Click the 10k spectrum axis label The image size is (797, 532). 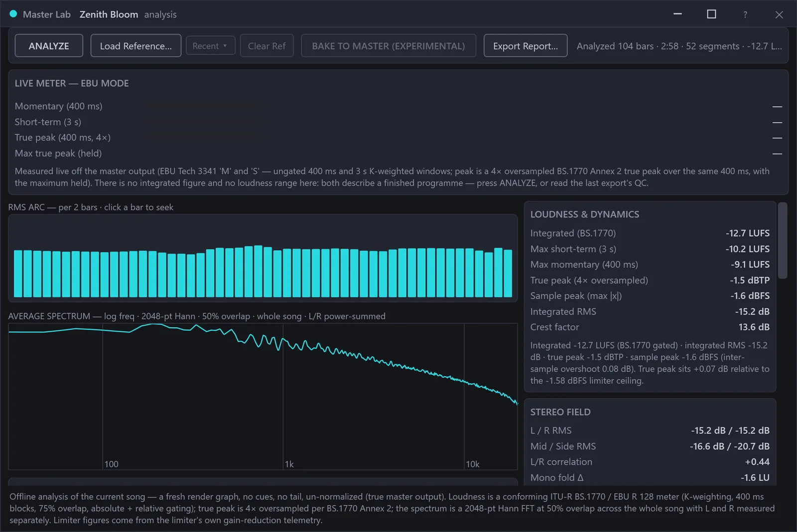tap(473, 464)
